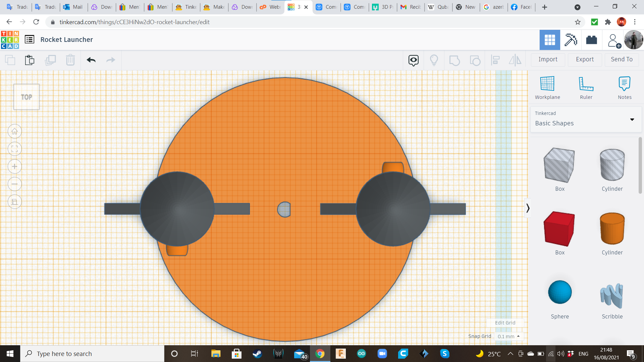This screenshot has height=362, width=644.
Task: Click the Group icon
Action: (455, 60)
